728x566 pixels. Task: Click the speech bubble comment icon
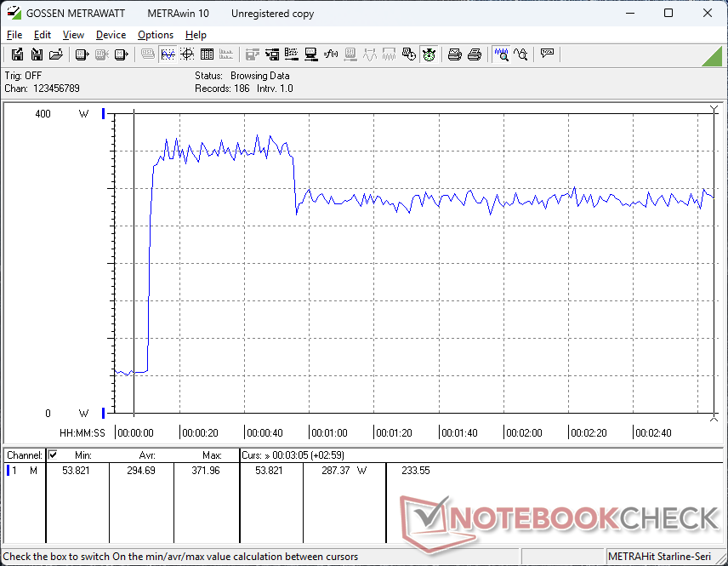[x=547, y=54]
